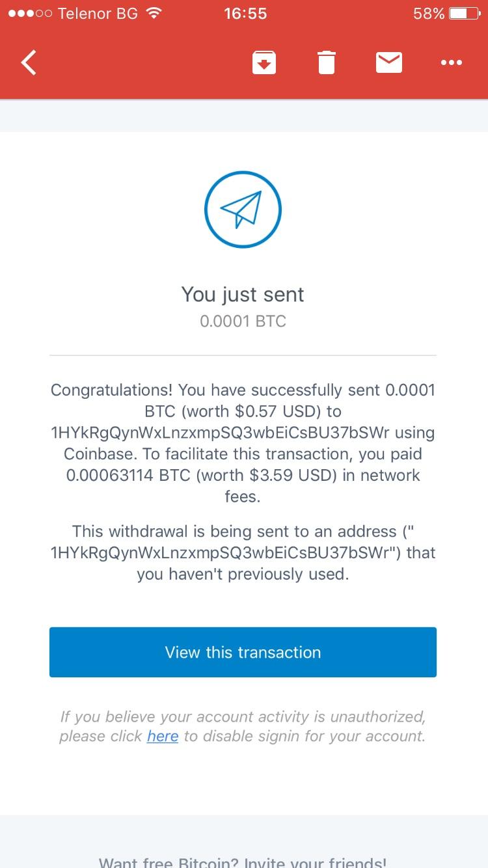488x868 pixels.
Task: Click the "here" link to disable signin
Action: click(x=163, y=737)
